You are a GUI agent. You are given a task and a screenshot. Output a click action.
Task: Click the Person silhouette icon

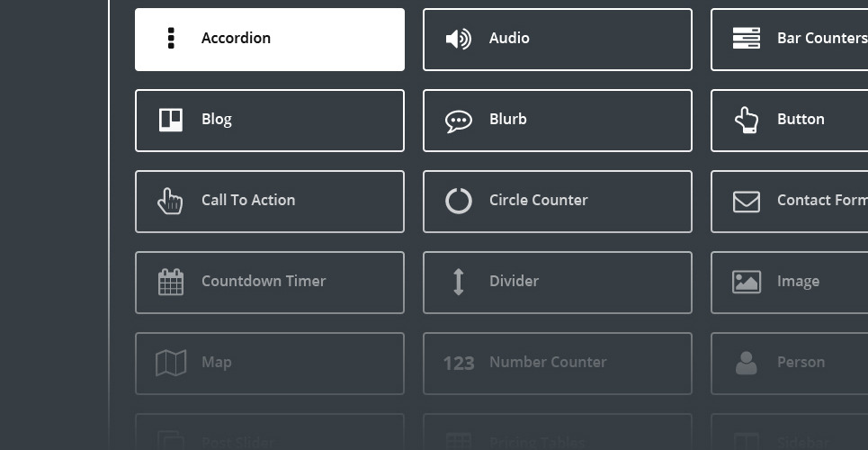[x=747, y=363]
